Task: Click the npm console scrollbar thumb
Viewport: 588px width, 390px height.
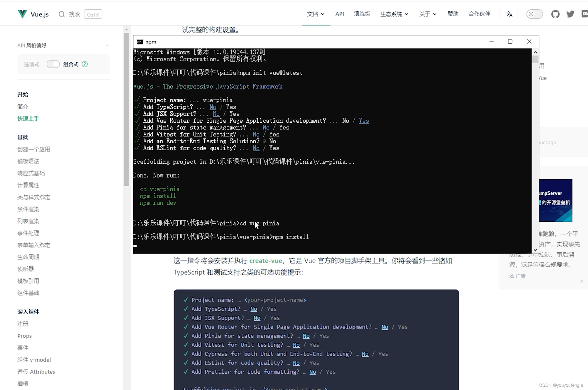Action: [x=535, y=60]
